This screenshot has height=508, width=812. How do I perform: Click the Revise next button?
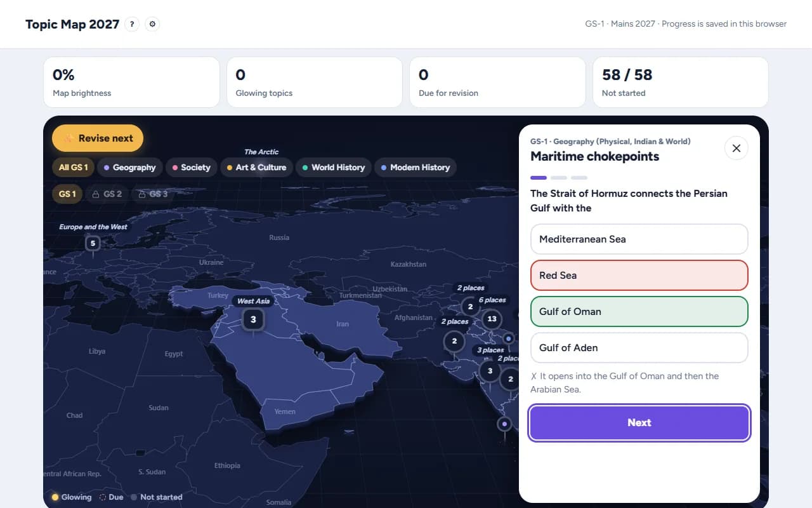click(x=98, y=138)
